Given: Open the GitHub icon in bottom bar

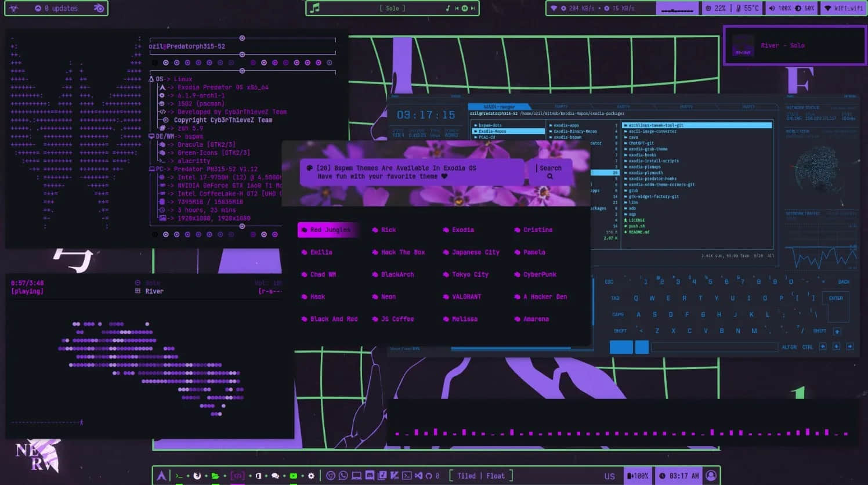Looking at the screenshot, I should click(x=429, y=476).
